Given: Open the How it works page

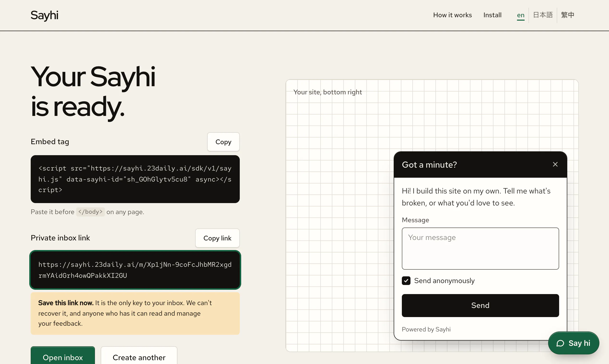Looking at the screenshot, I should 452,15.
